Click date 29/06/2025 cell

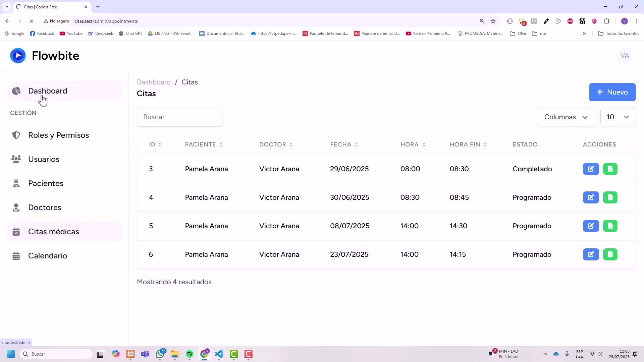coord(349,169)
